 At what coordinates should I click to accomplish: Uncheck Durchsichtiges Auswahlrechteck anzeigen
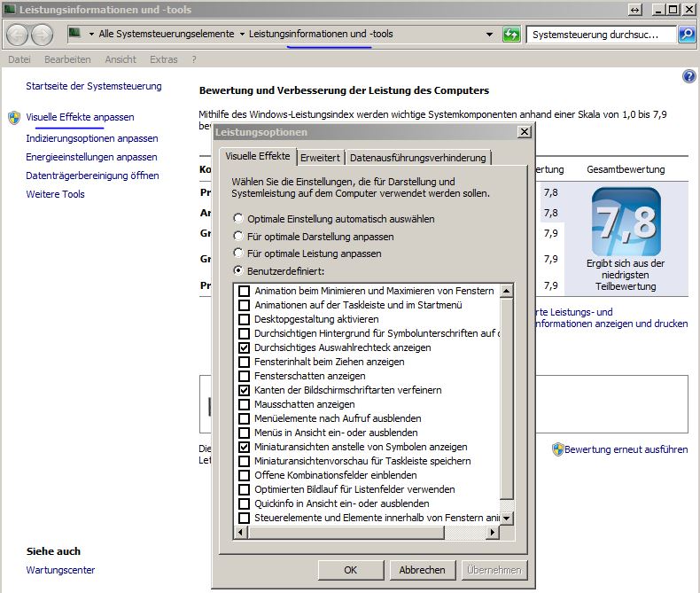click(244, 347)
